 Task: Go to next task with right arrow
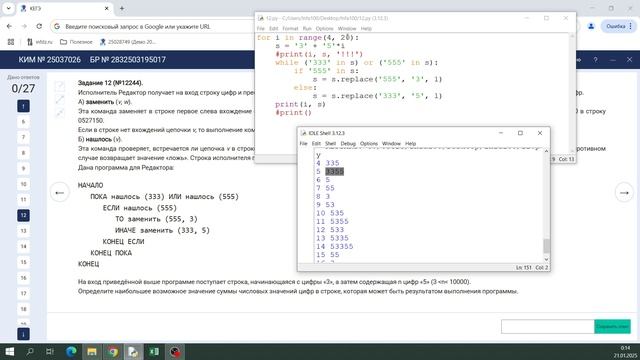coord(624,193)
